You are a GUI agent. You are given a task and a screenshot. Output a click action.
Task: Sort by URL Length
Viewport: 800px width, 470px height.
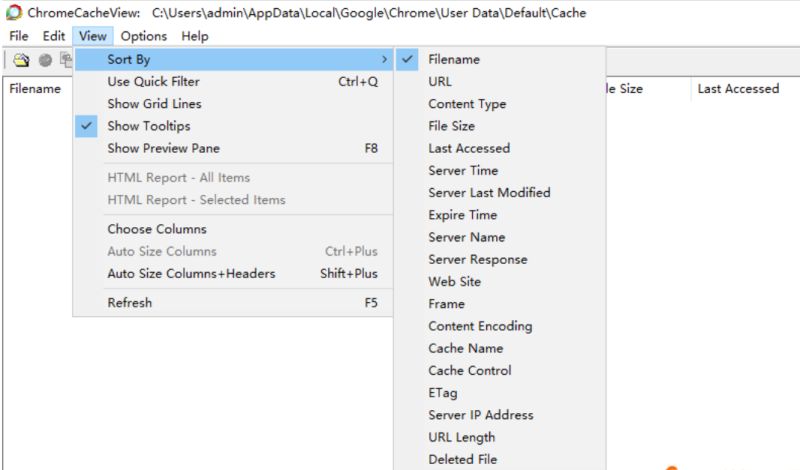(x=500, y=437)
